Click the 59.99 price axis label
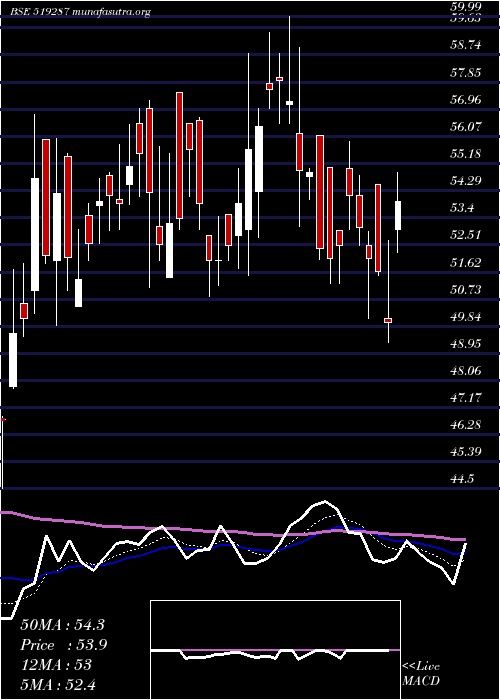The image size is (500, 700). (467, 6)
